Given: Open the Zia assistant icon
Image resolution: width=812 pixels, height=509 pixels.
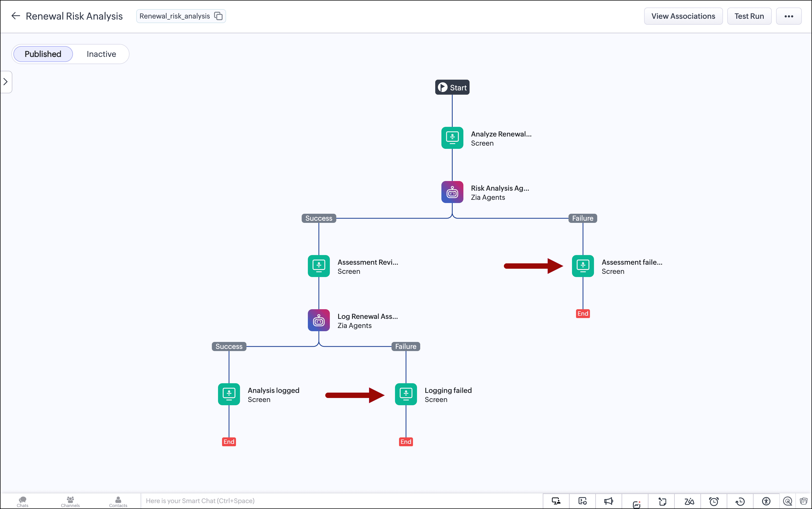Looking at the screenshot, I should (689, 501).
